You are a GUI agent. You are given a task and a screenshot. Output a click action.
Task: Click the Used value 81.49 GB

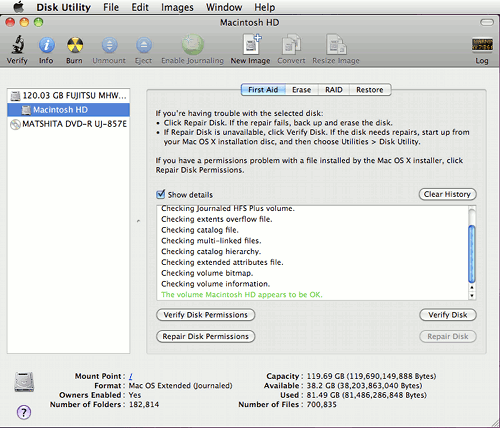pyautogui.click(x=367, y=395)
